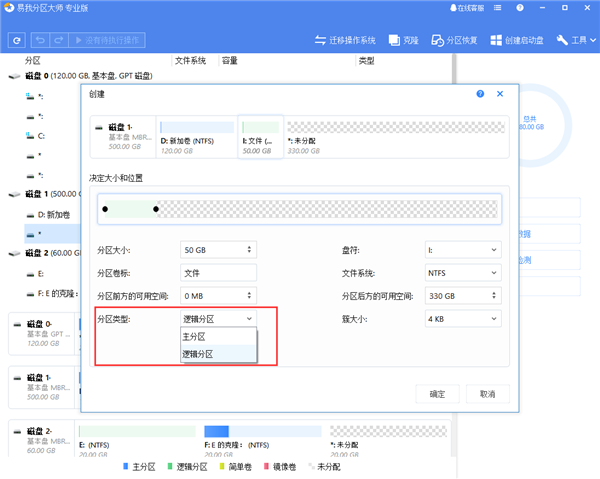Click the 分区卷标 text field

tap(218, 272)
